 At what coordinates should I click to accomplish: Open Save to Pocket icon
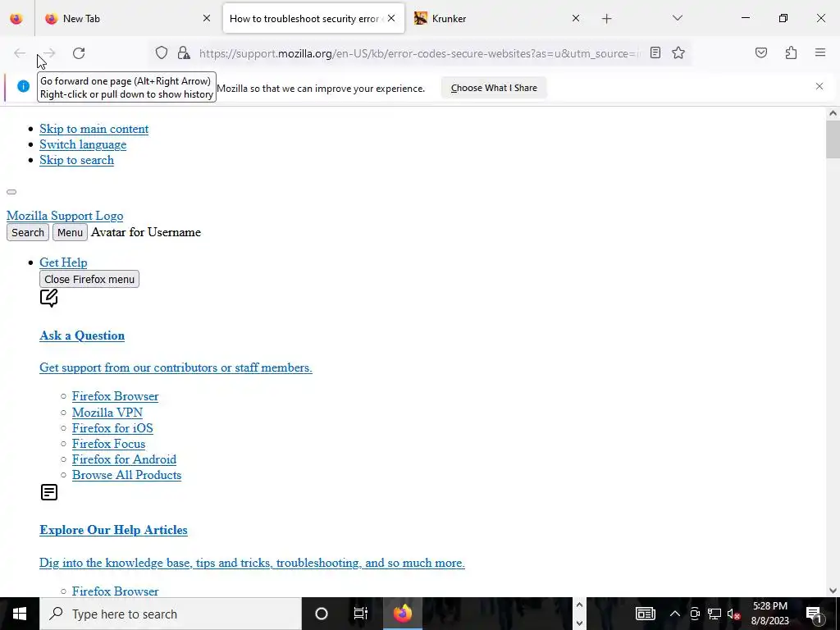click(760, 52)
